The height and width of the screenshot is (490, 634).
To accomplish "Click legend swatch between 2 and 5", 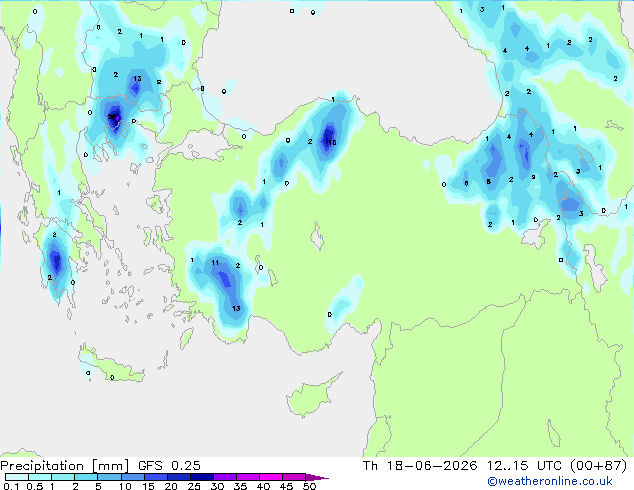I will pos(86,477).
